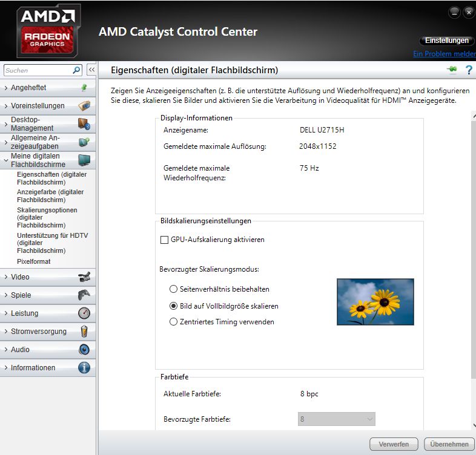The height and width of the screenshot is (455, 476).
Task: Click the DELL U2715H display name
Action: click(x=322, y=130)
